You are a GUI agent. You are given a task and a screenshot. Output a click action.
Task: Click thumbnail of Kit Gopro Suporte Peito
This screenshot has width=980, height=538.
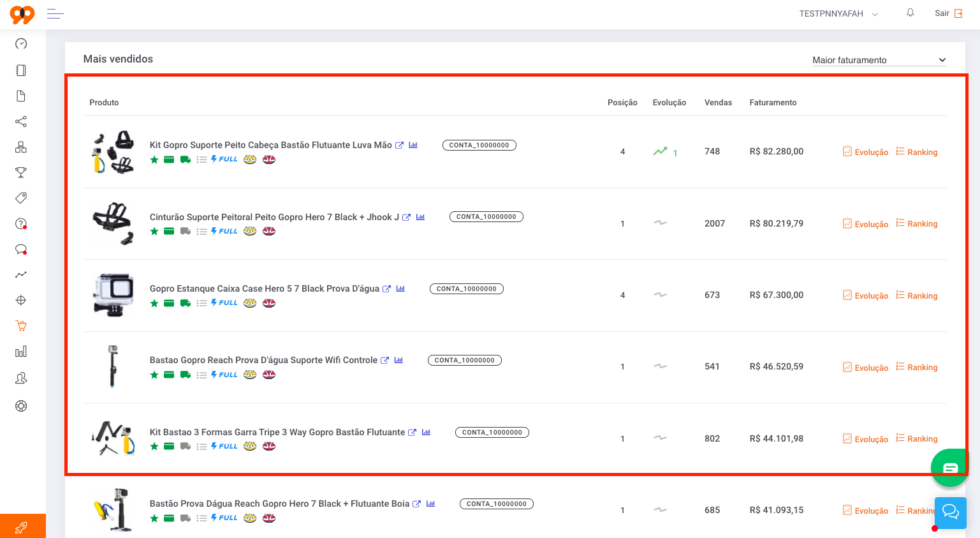113,152
